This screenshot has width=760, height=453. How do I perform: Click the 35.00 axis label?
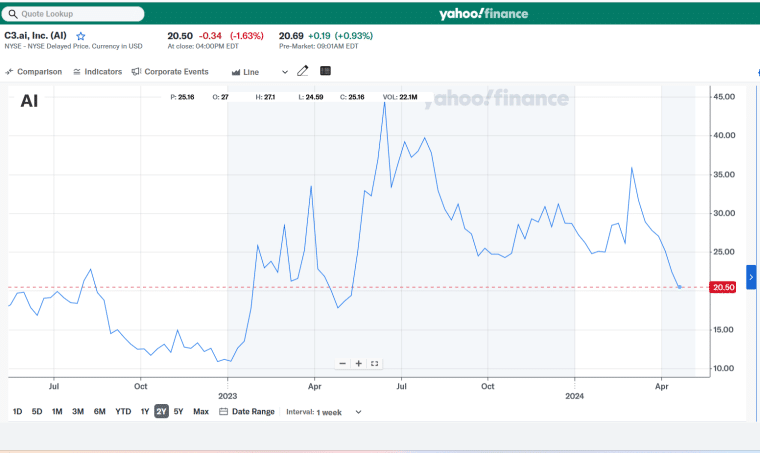click(x=724, y=174)
